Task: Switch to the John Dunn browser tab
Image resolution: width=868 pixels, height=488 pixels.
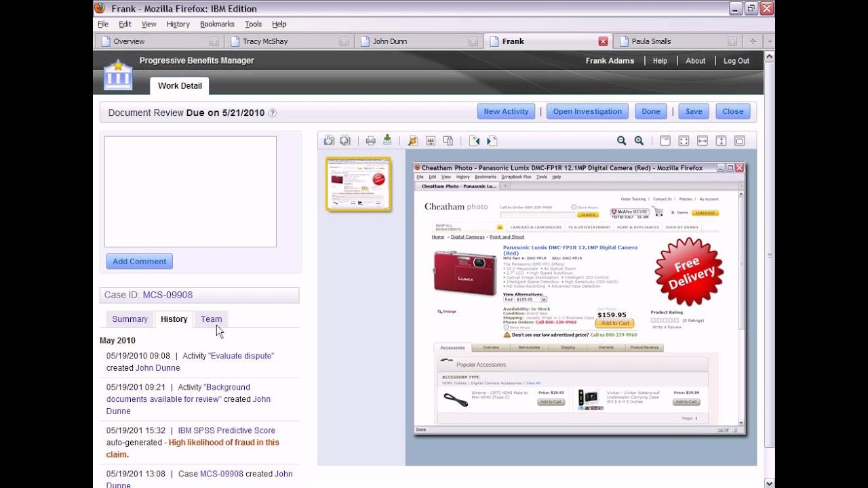Action: 418,41
